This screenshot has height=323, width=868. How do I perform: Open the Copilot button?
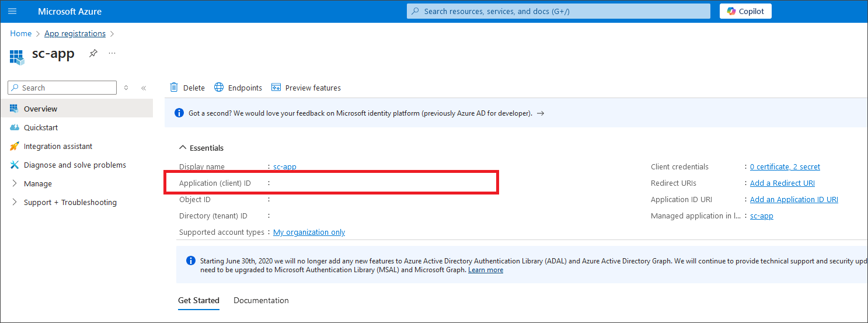(745, 11)
